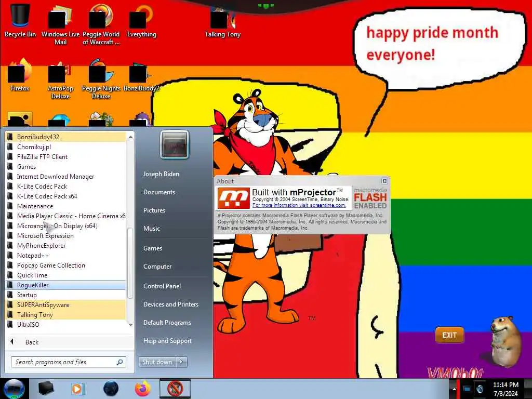Screen dimensions: 532x399
Task: Open Firefox from the taskbar
Action: point(143,389)
